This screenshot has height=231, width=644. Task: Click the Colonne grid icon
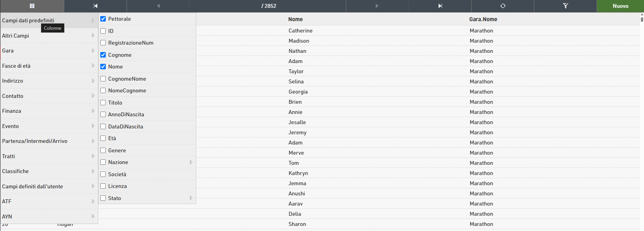click(x=32, y=6)
